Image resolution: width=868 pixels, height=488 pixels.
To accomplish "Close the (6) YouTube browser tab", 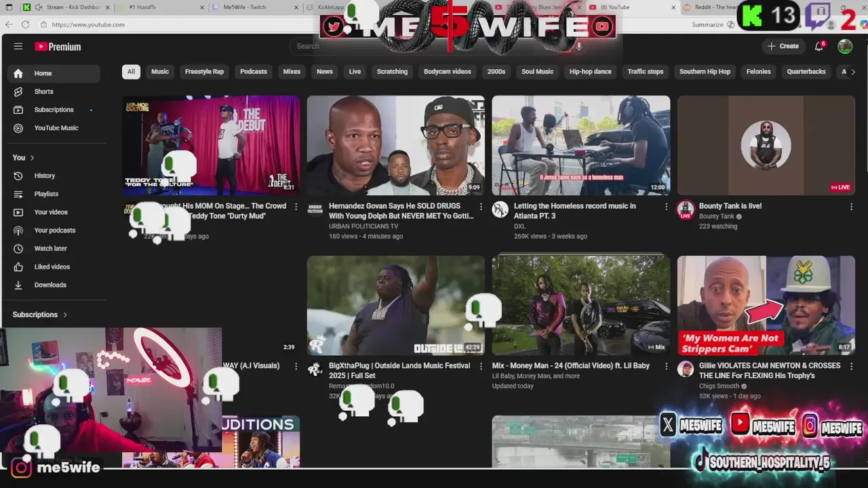I will pos(673,7).
